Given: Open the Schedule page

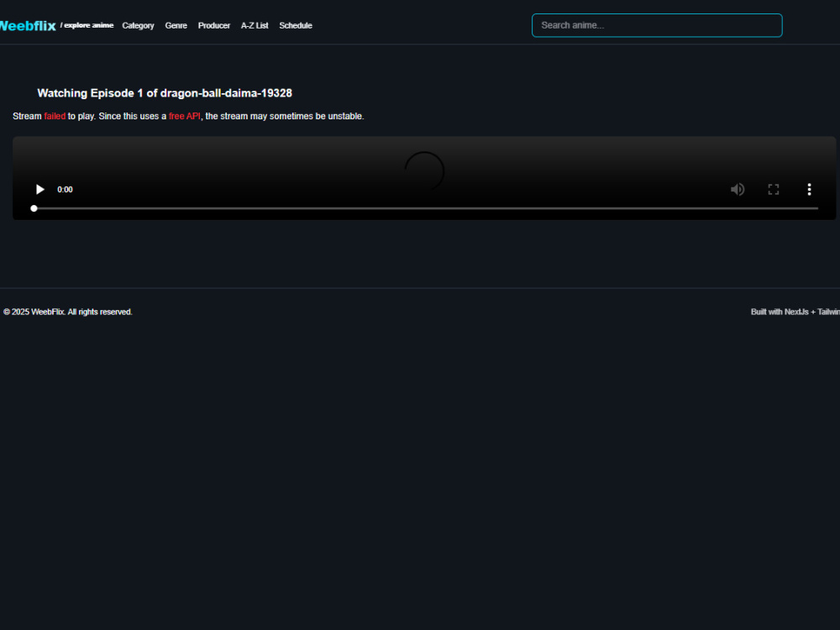Looking at the screenshot, I should click(x=295, y=26).
